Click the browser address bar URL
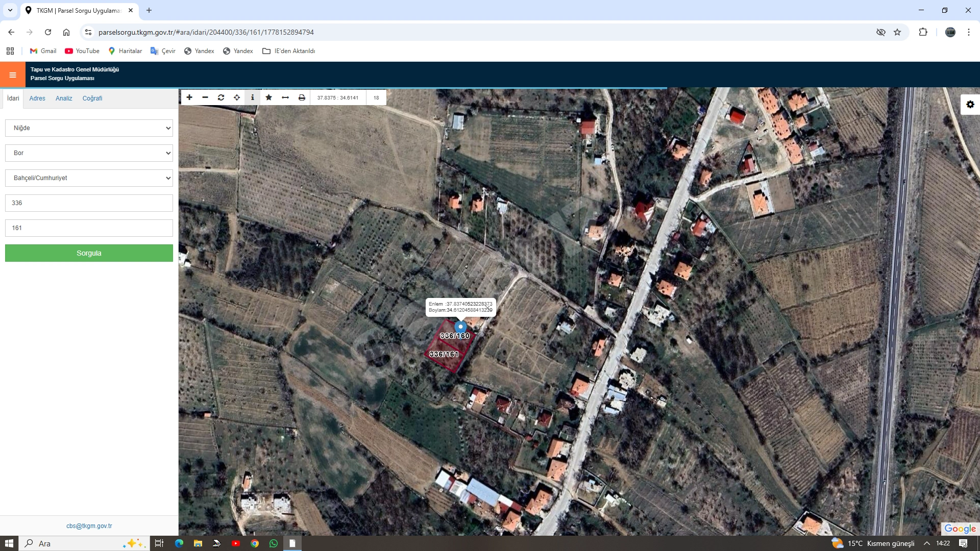980x551 pixels. coord(206,32)
